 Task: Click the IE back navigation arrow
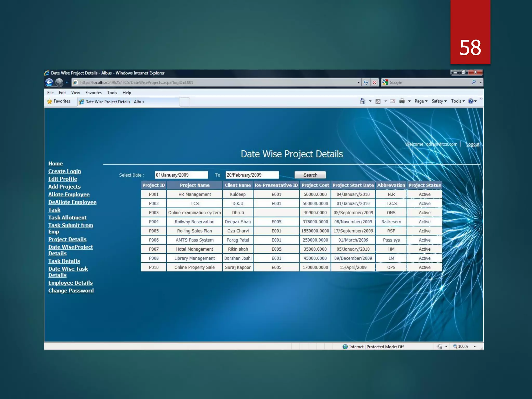coord(49,82)
